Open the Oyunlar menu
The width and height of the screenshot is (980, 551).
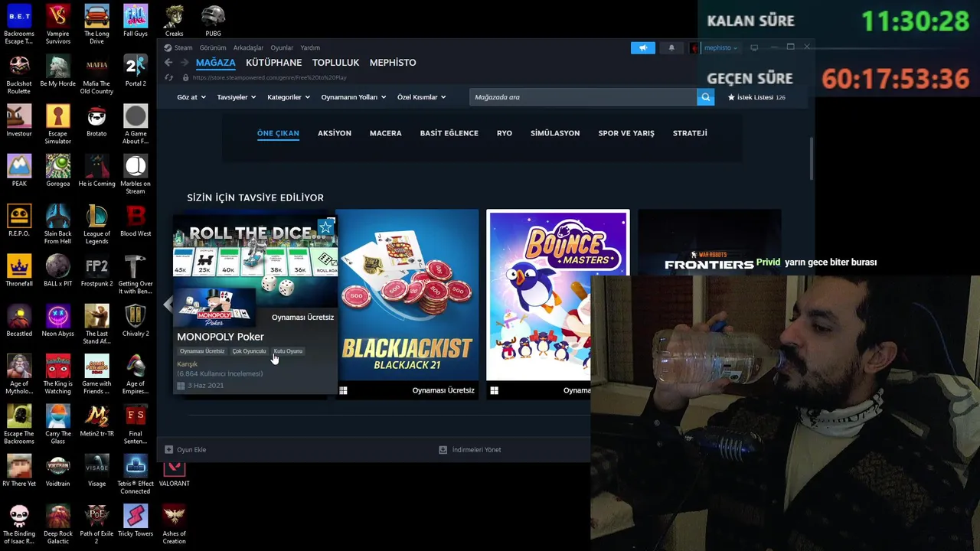click(282, 47)
